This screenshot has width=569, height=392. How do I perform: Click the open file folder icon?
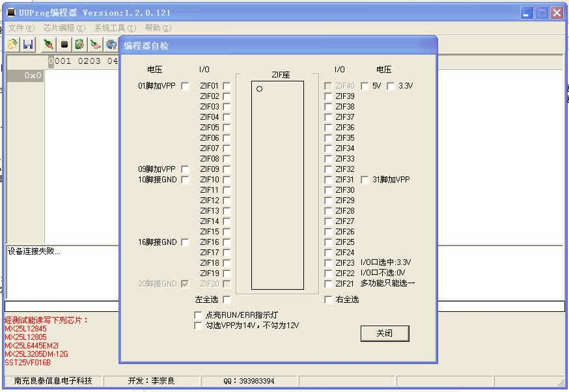click(12, 44)
